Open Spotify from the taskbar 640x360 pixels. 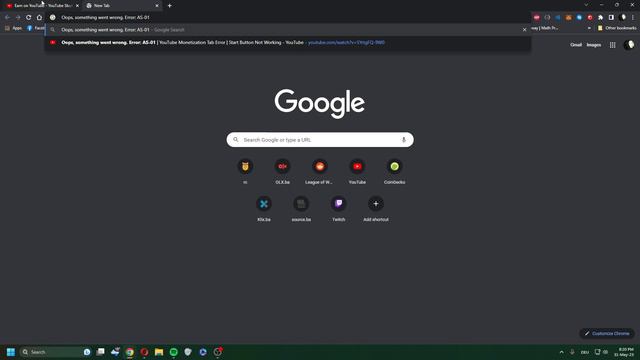click(x=173, y=352)
